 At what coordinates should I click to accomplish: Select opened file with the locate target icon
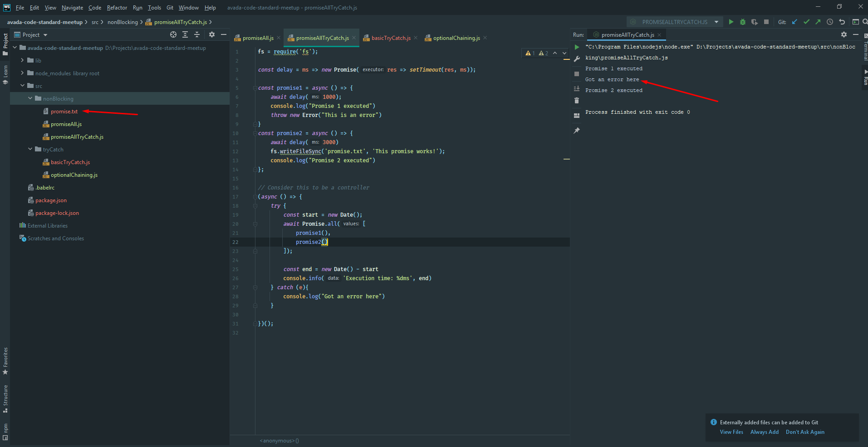pyautogui.click(x=173, y=34)
